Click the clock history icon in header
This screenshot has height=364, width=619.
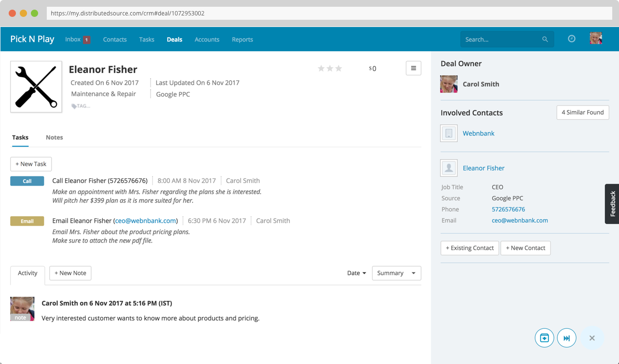pyautogui.click(x=571, y=39)
